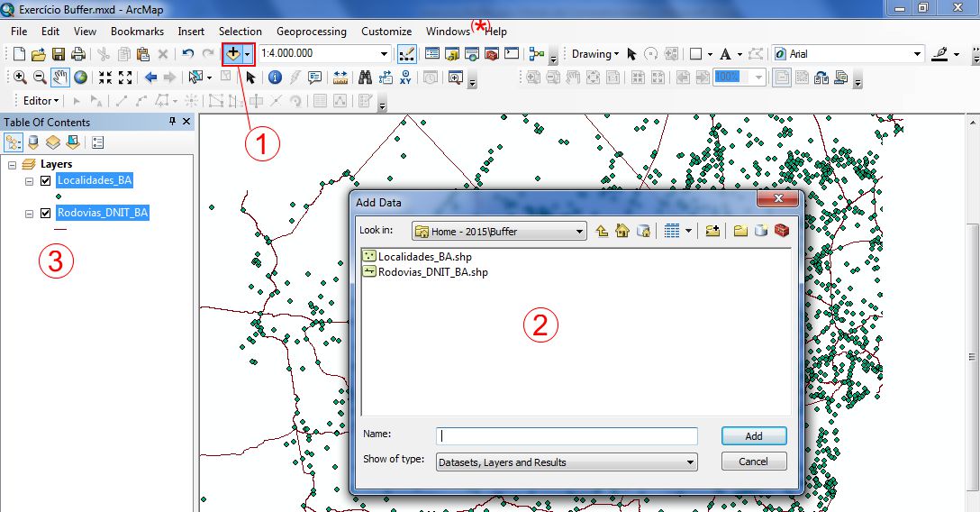Open a map document
The width and height of the screenshot is (980, 512).
point(38,54)
